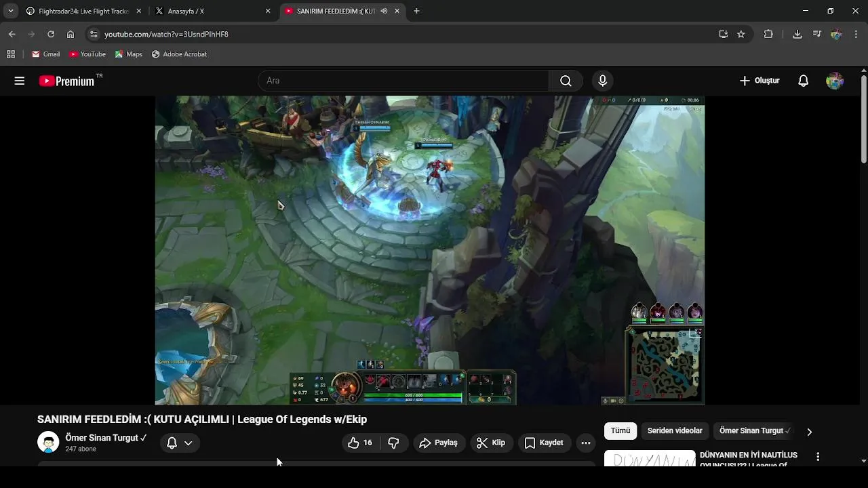Open the Maps bookmark

128,54
